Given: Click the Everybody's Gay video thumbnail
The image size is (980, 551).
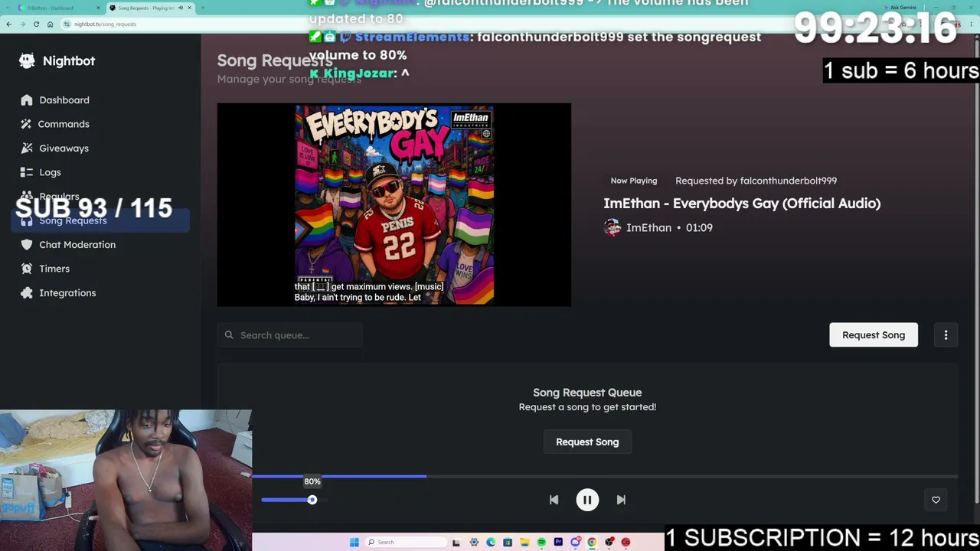Looking at the screenshot, I should (394, 205).
